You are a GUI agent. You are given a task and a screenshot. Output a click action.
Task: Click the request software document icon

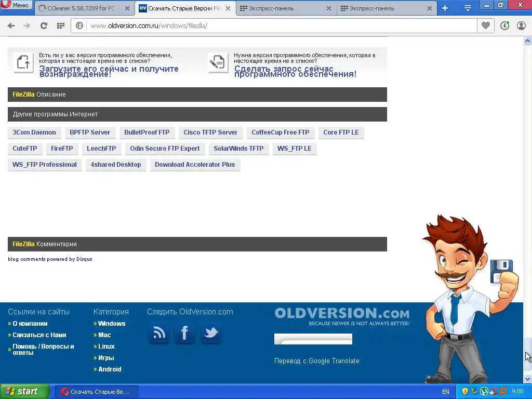point(218,62)
